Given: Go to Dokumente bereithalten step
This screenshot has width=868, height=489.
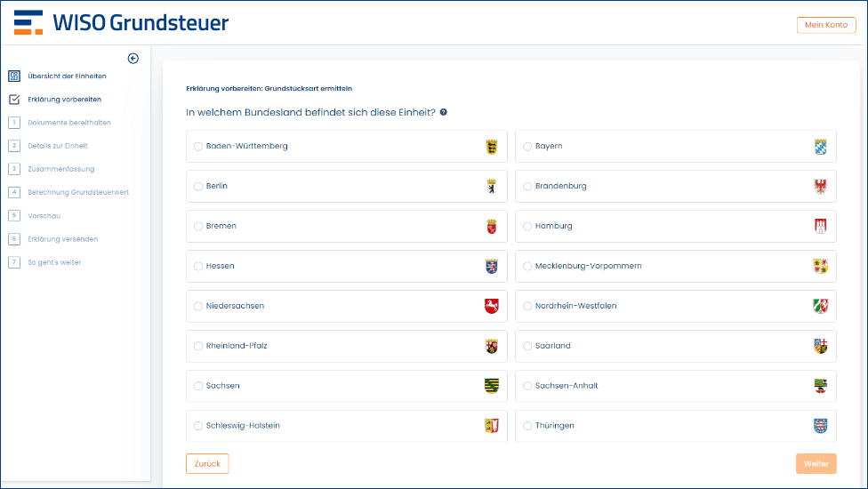Looking at the screenshot, I should pyautogui.click(x=69, y=123).
